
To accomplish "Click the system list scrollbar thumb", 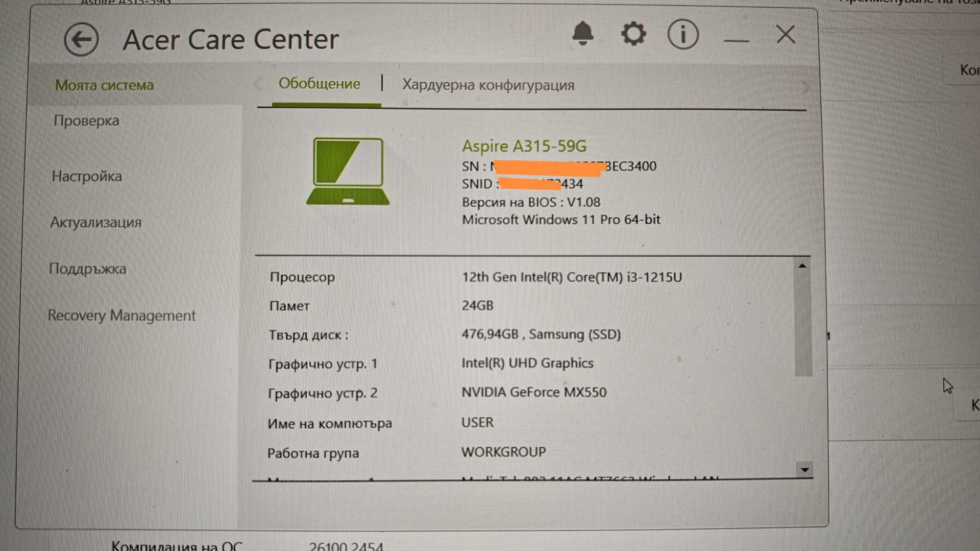I will click(804, 325).
